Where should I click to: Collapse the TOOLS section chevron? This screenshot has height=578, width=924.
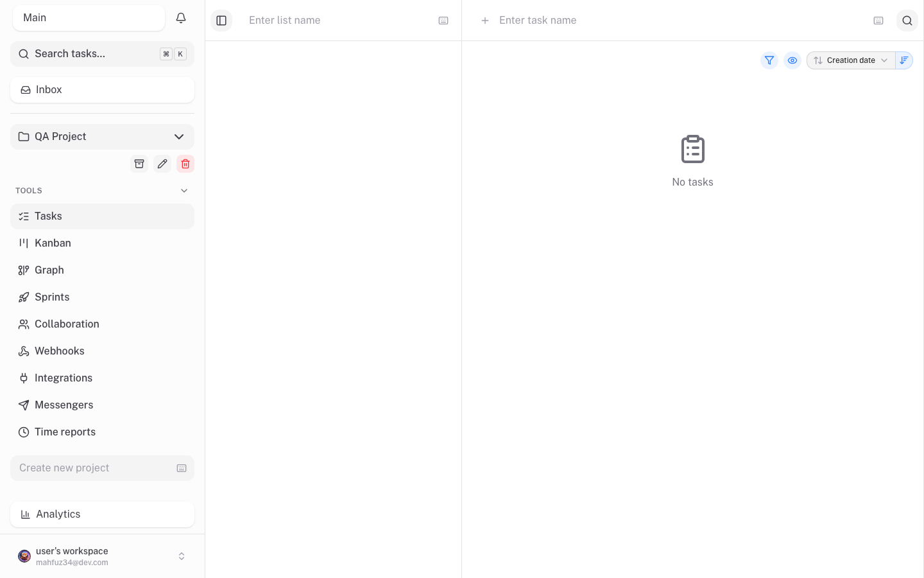(x=184, y=191)
